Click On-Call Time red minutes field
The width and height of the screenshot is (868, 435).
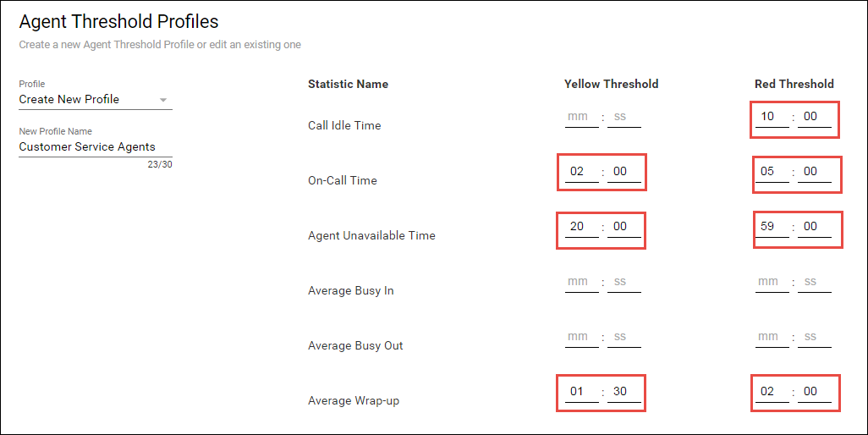(771, 172)
